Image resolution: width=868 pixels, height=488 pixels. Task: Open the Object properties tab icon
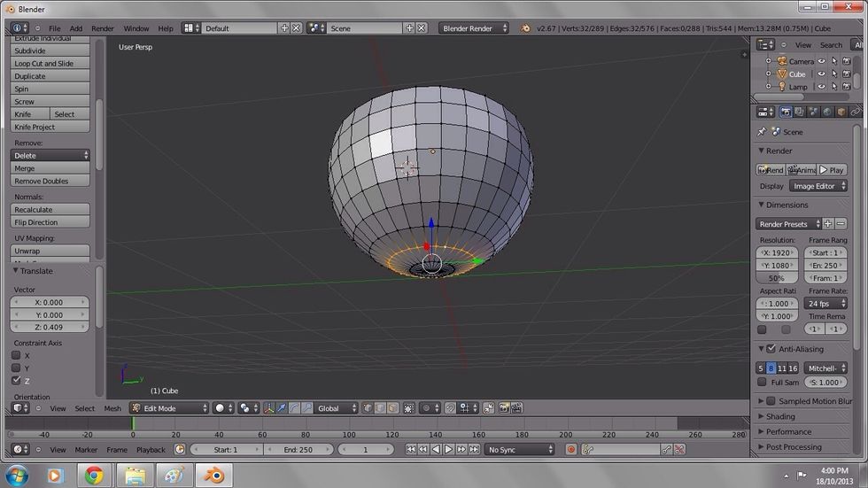[x=841, y=112]
